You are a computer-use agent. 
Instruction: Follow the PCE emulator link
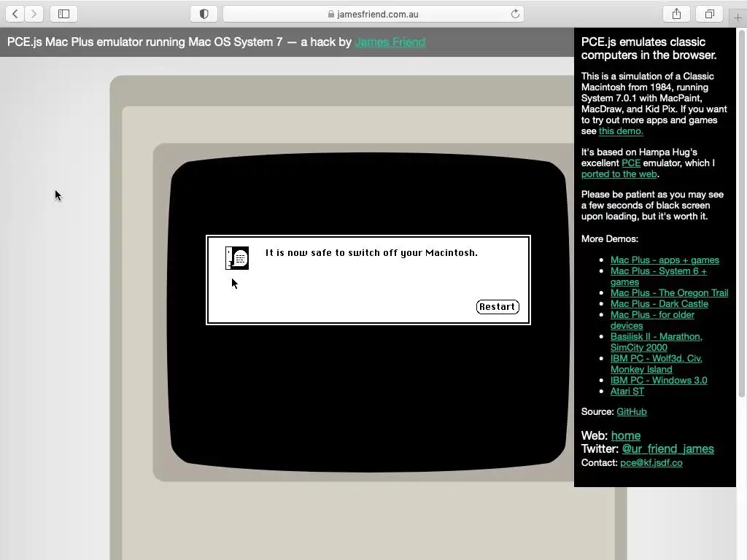pyautogui.click(x=631, y=163)
